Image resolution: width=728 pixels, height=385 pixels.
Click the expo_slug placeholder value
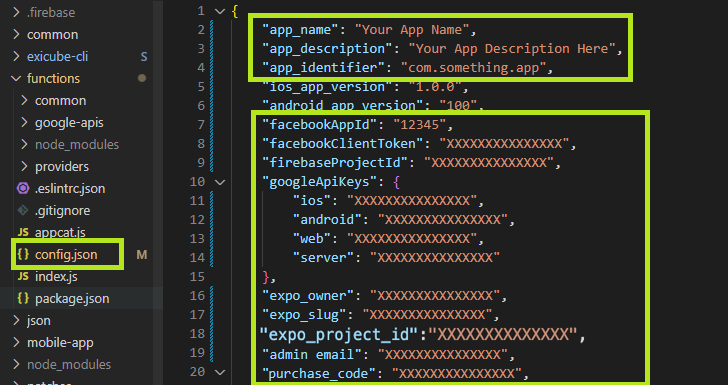coord(428,315)
